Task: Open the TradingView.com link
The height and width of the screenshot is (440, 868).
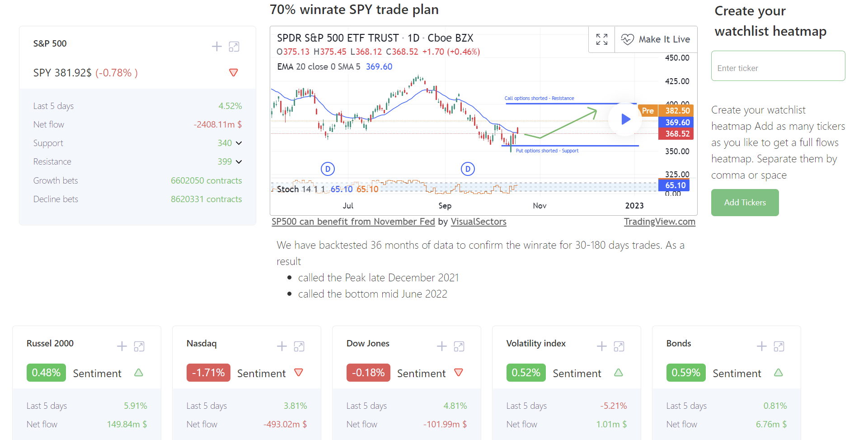Action: pyautogui.click(x=659, y=222)
